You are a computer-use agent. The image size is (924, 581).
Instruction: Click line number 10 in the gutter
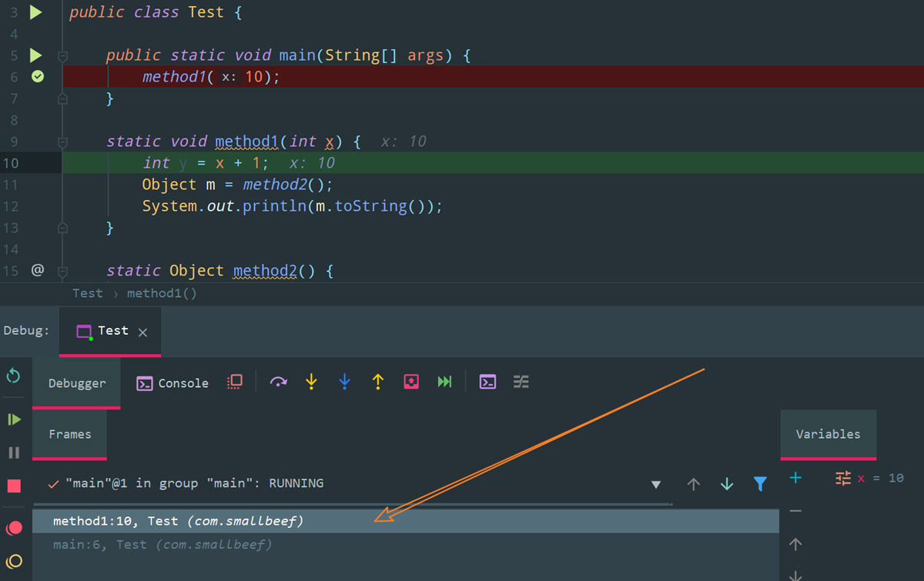[x=11, y=163]
